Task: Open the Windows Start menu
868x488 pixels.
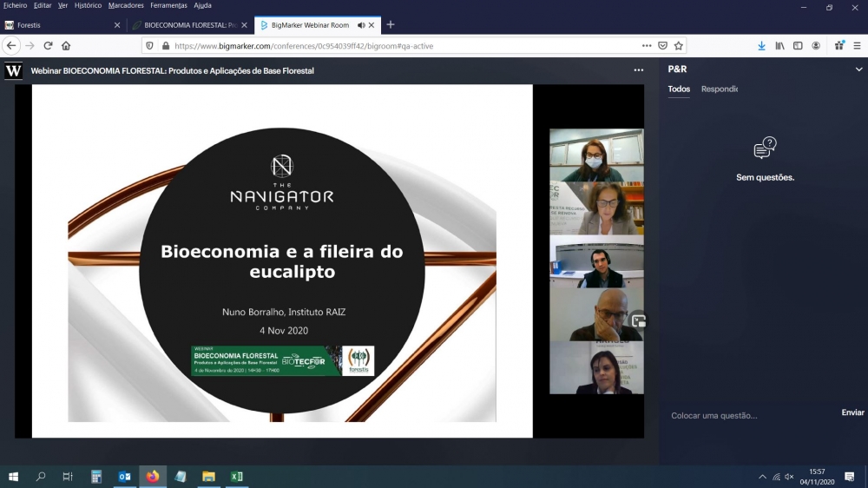Action: click(13, 477)
